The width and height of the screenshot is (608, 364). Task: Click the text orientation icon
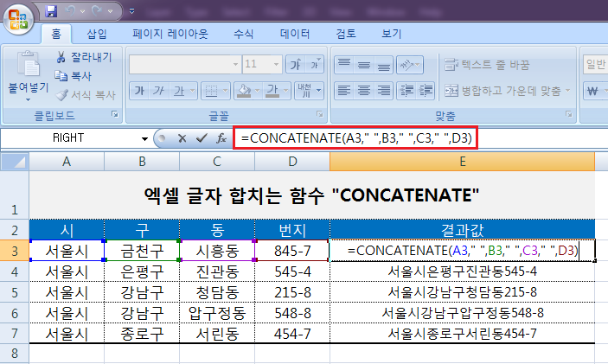point(409,64)
